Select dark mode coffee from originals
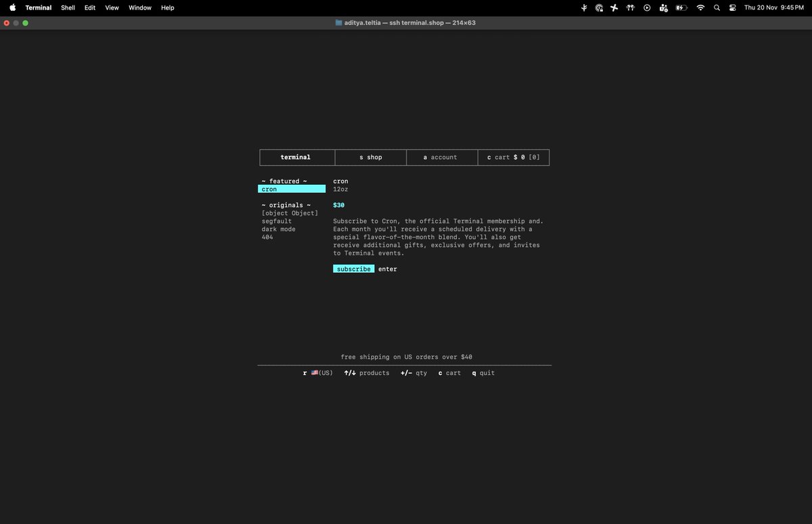 (278, 229)
